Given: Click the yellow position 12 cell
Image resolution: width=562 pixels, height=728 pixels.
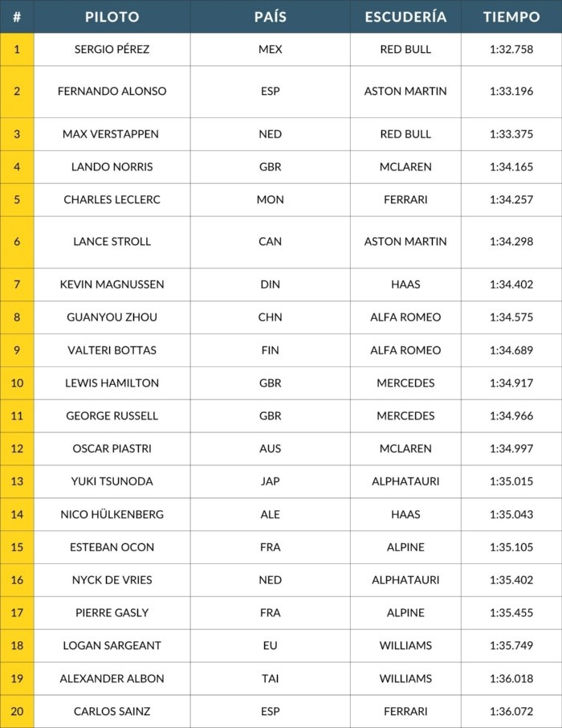Looking at the screenshot, I should (17, 448).
